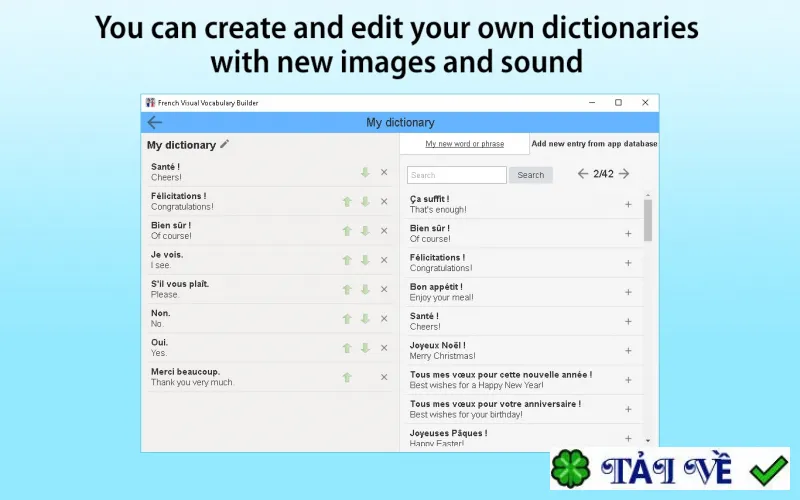Click scrollbar down arrow in database list

[648, 440]
